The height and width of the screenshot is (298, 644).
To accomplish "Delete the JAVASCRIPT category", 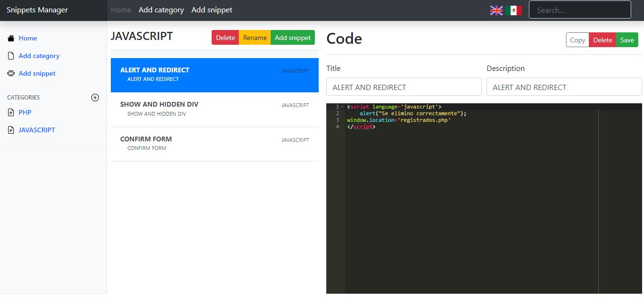I will click(225, 37).
